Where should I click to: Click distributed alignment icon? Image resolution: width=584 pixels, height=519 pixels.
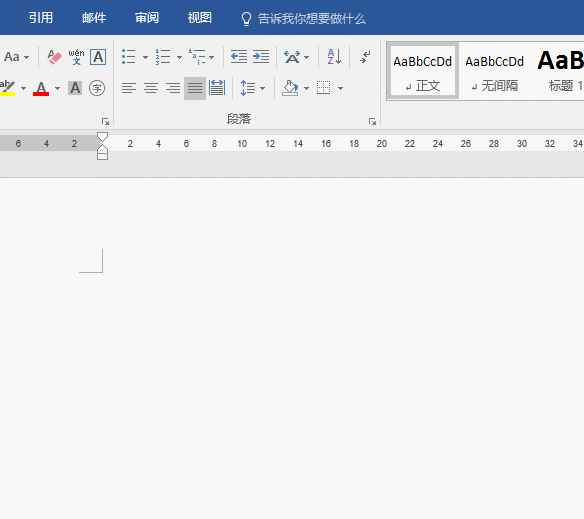217,88
